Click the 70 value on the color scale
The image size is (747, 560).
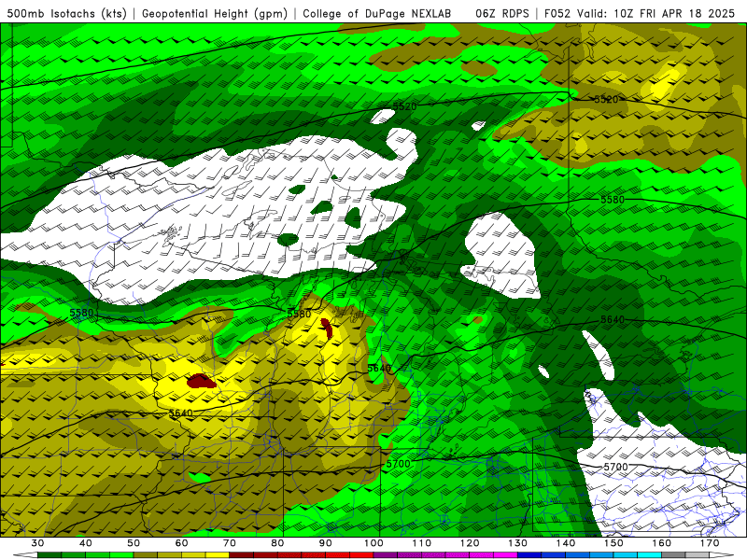[230, 543]
